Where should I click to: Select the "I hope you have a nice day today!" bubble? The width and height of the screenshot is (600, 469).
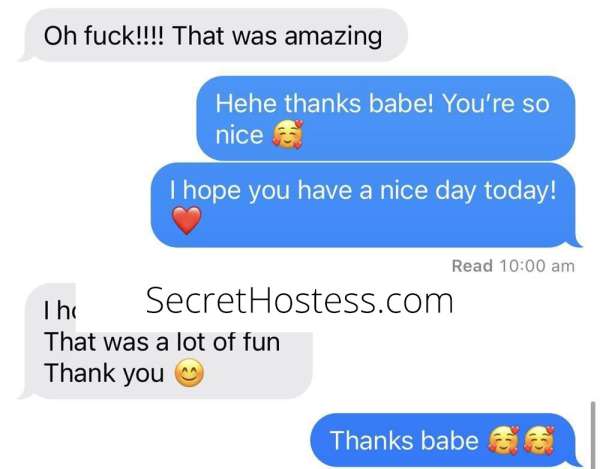[366, 205]
